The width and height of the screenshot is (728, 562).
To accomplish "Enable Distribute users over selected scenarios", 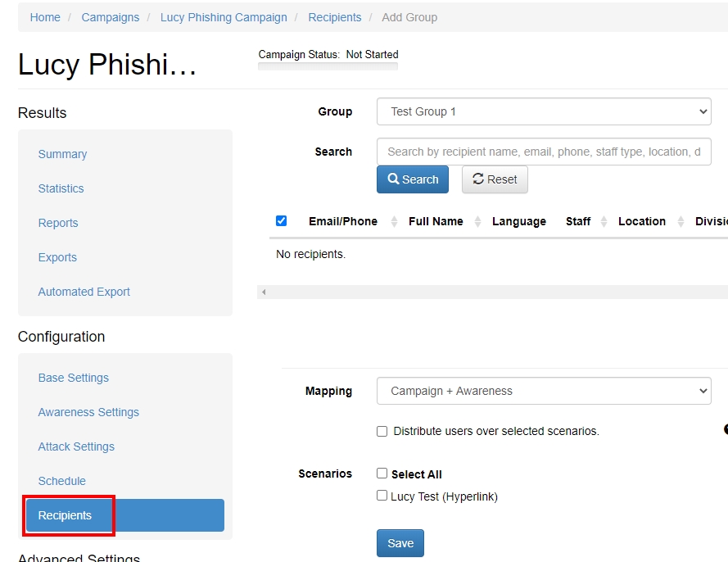I will [382, 431].
